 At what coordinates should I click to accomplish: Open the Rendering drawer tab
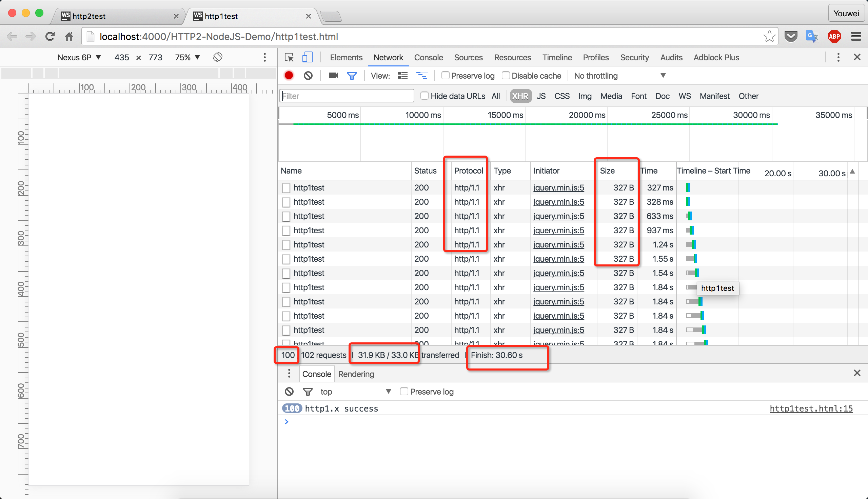pyautogui.click(x=356, y=374)
